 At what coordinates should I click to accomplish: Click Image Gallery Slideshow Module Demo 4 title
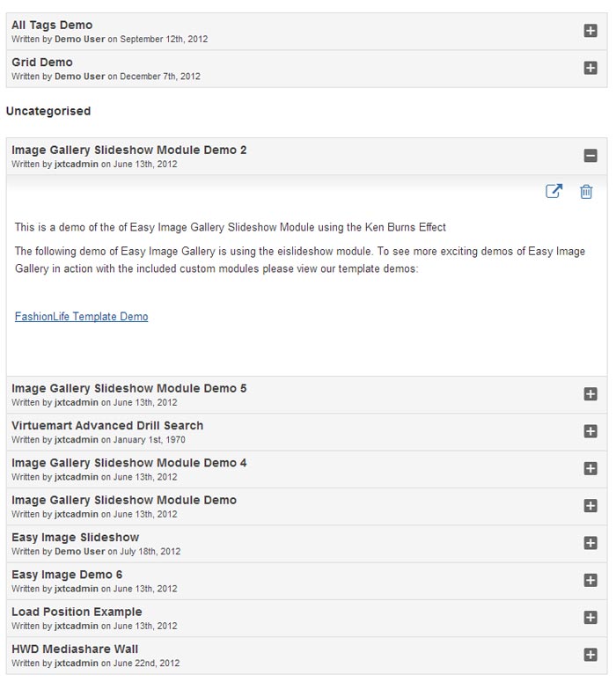point(129,463)
